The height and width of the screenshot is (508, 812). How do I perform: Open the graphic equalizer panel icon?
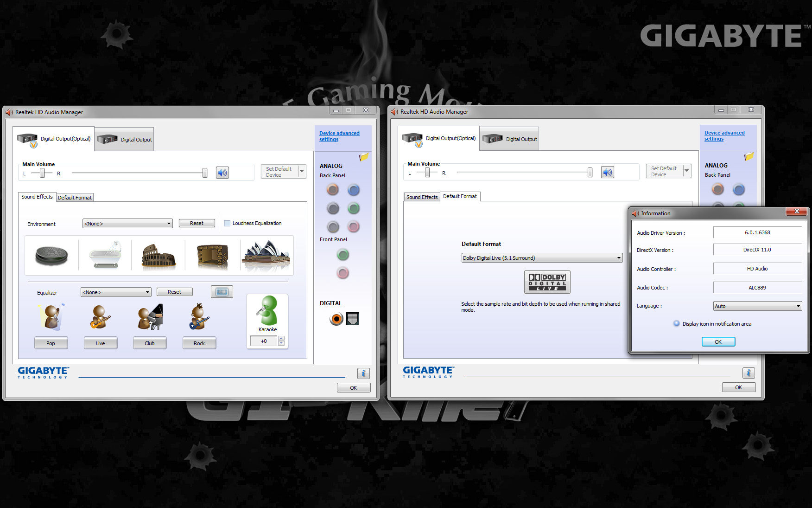pos(222,292)
